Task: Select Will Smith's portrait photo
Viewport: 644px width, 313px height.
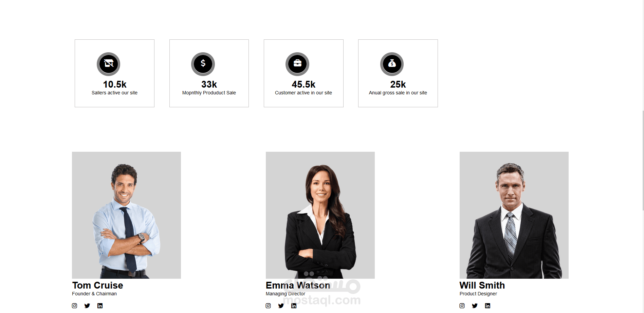Action: [x=514, y=215]
